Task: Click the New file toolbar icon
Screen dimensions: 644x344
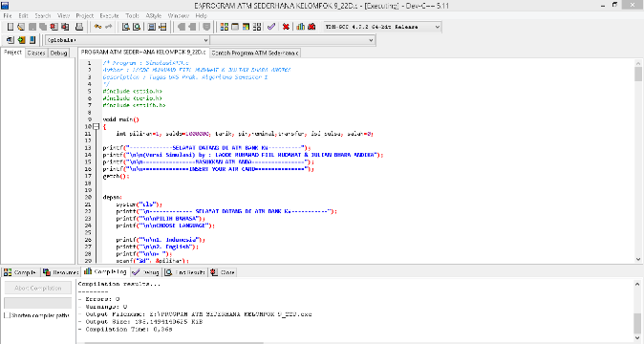Action: [11, 27]
